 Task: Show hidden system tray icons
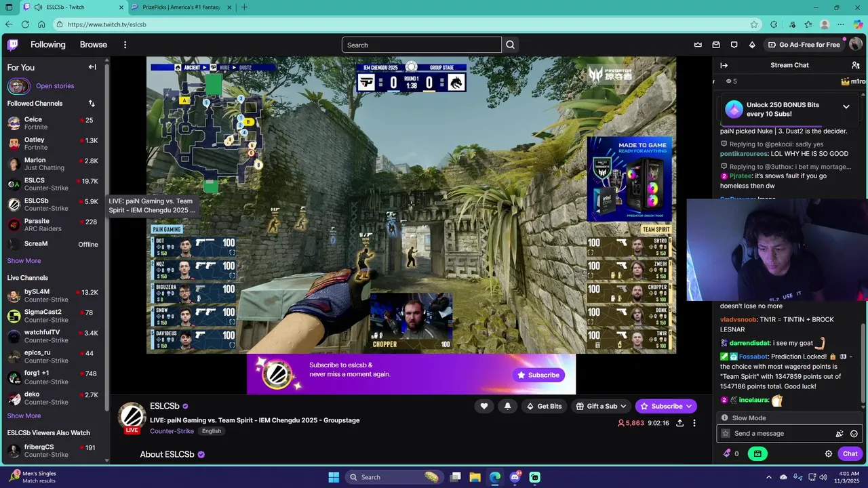768,477
